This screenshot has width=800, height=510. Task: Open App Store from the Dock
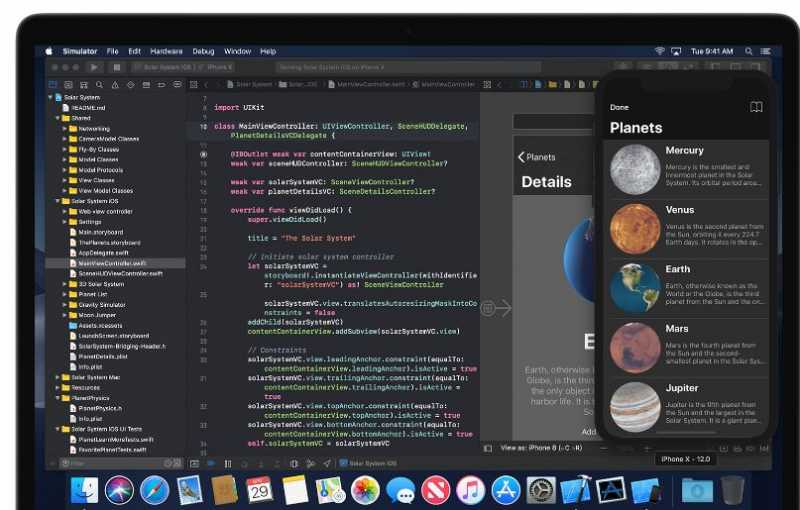[506, 490]
